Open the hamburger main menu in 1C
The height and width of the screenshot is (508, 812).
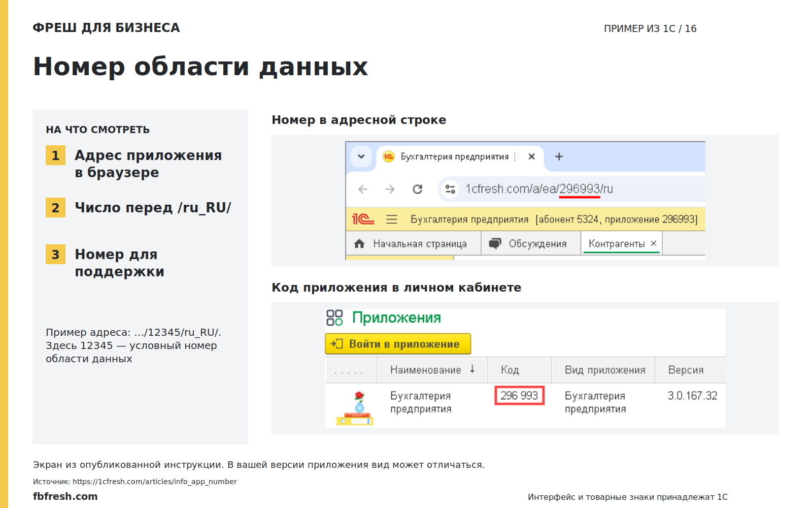pyautogui.click(x=391, y=219)
